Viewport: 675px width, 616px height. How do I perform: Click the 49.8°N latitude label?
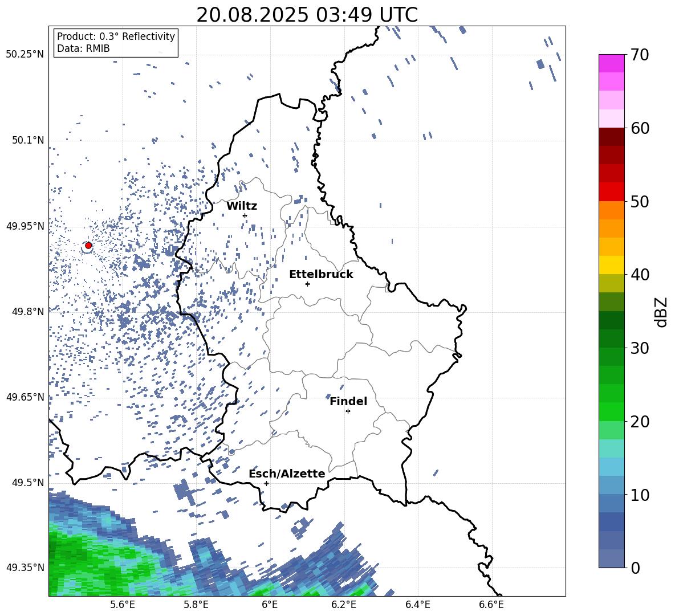click(28, 312)
